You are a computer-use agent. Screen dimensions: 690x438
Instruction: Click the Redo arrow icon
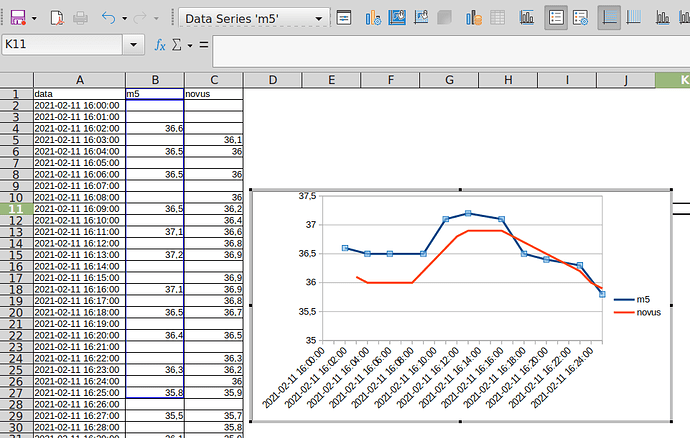[x=140, y=18]
